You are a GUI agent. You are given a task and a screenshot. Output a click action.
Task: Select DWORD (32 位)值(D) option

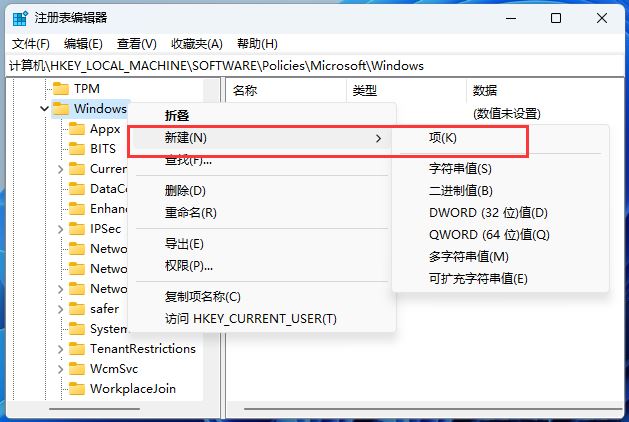pyautogui.click(x=488, y=213)
